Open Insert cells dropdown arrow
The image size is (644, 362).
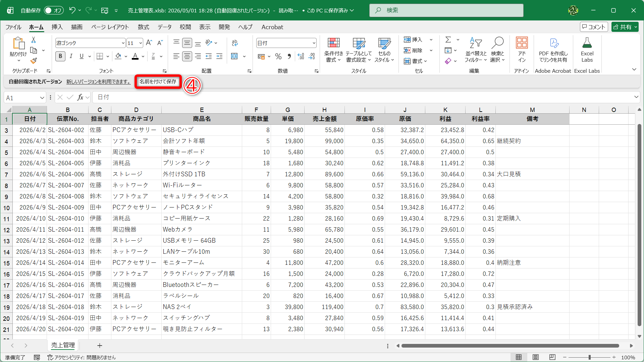click(x=431, y=40)
